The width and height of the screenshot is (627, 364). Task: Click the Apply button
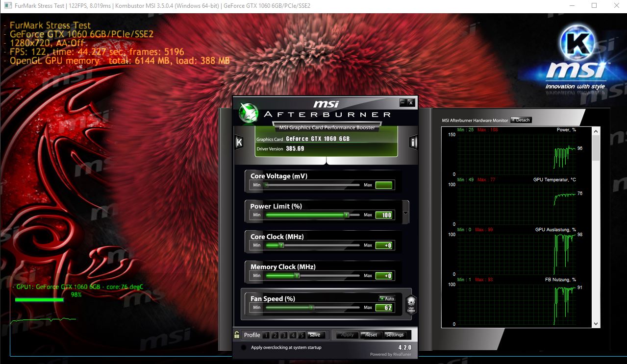(x=347, y=335)
